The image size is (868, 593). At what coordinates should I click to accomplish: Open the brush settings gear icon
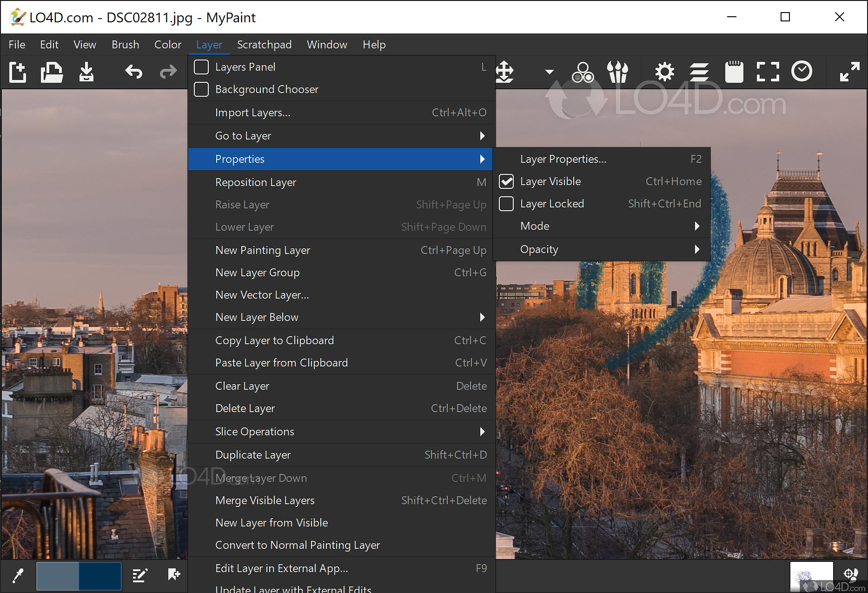(664, 72)
